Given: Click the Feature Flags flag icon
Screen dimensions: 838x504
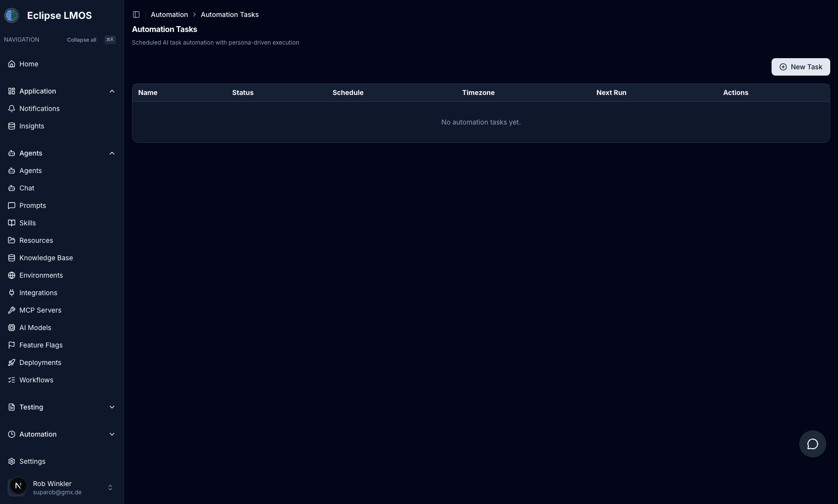Looking at the screenshot, I should pos(12,345).
